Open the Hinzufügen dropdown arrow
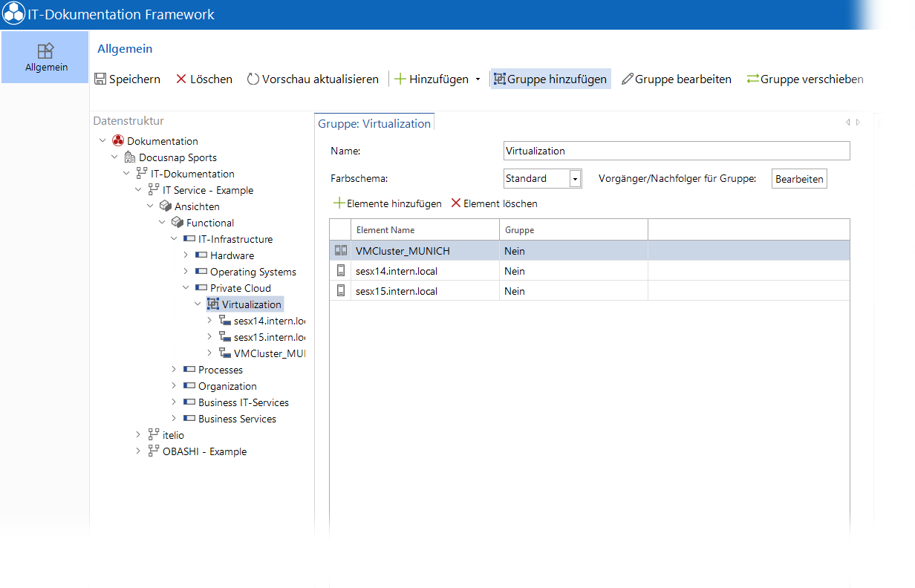915x588 pixels. click(x=478, y=79)
